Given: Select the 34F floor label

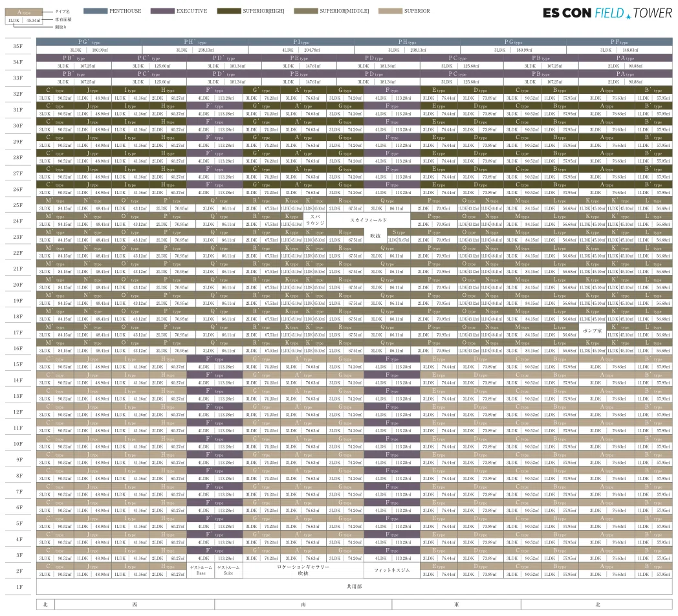Looking at the screenshot, I should click(x=17, y=62).
